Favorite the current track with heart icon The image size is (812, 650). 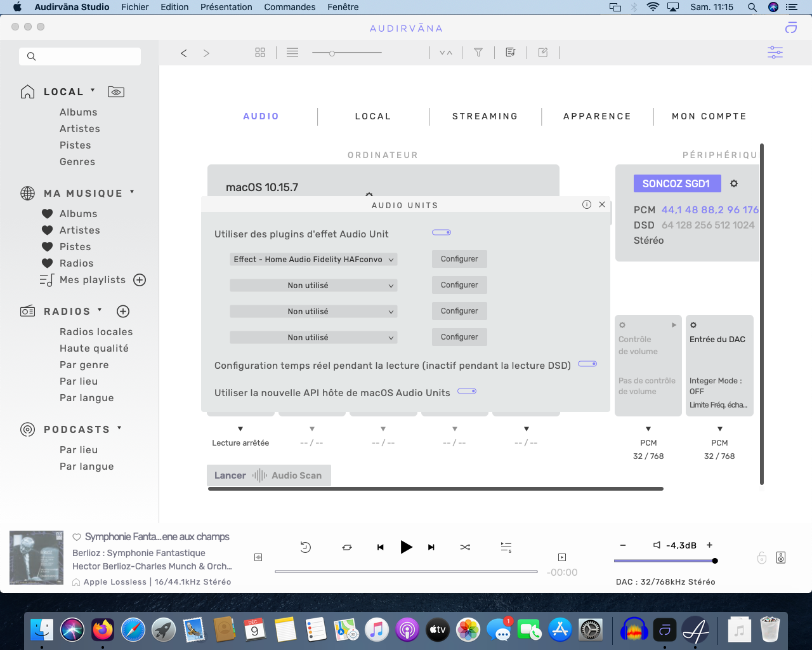(x=77, y=537)
